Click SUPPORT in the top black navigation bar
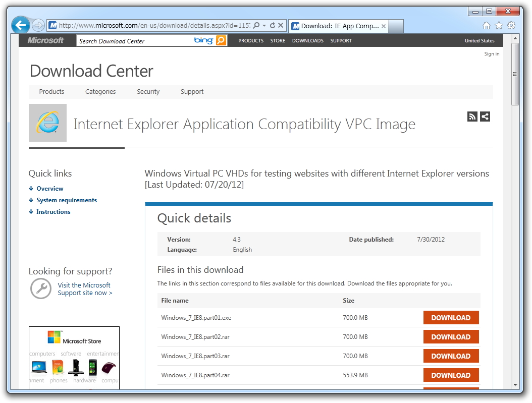Viewport: 532px width, 403px height. tap(341, 40)
